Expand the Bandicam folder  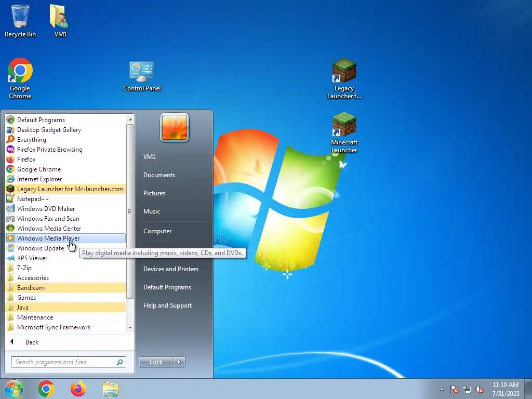(65, 287)
